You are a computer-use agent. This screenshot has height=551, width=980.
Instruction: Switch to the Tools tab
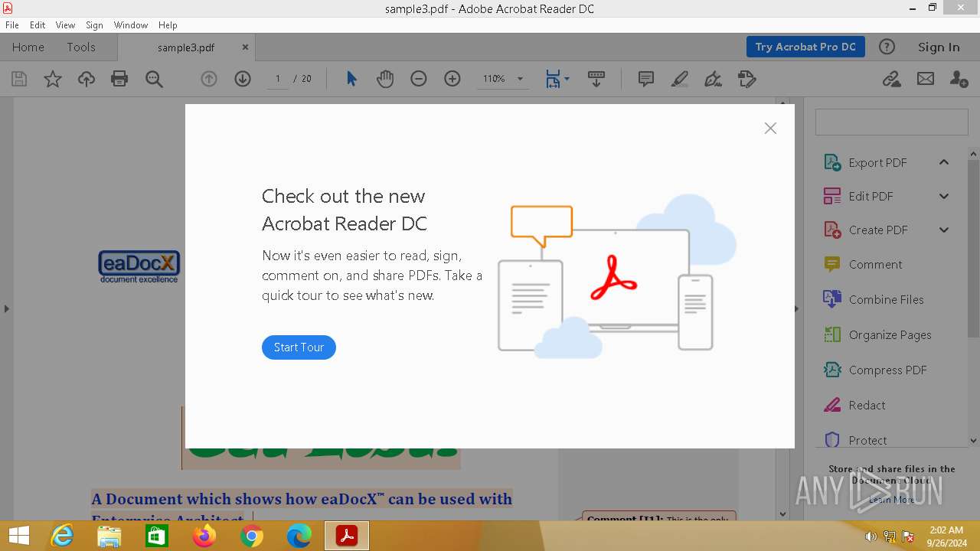(81, 47)
